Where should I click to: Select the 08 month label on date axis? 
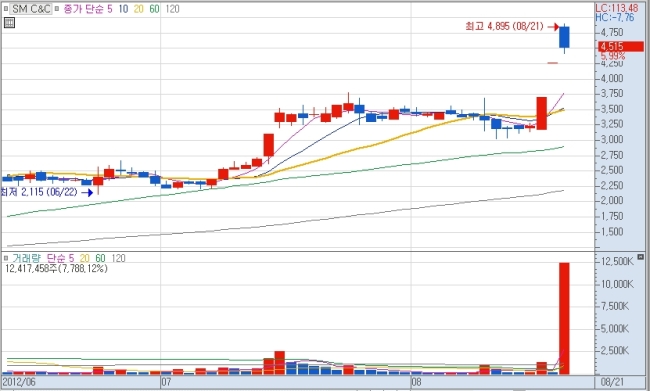coord(416,382)
